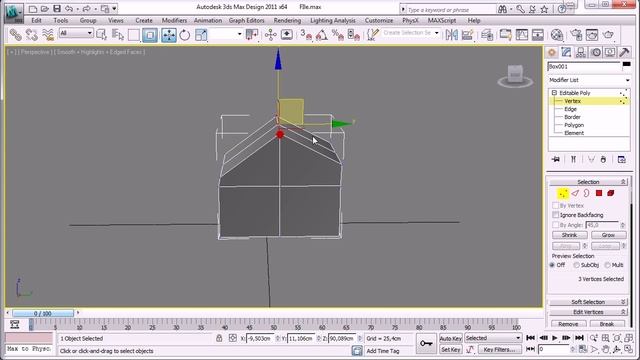640x360 pixels.
Task: Toggle the 3D Snaps button
Action: (x=306, y=35)
